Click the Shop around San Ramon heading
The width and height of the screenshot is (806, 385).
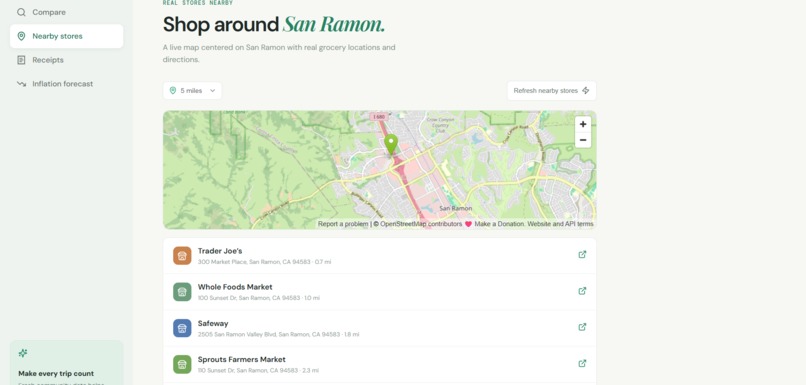(x=273, y=24)
